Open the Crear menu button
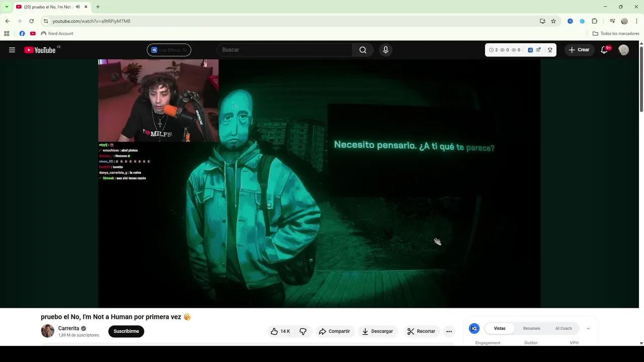Viewport: 644px width, 362px height. click(579, 50)
